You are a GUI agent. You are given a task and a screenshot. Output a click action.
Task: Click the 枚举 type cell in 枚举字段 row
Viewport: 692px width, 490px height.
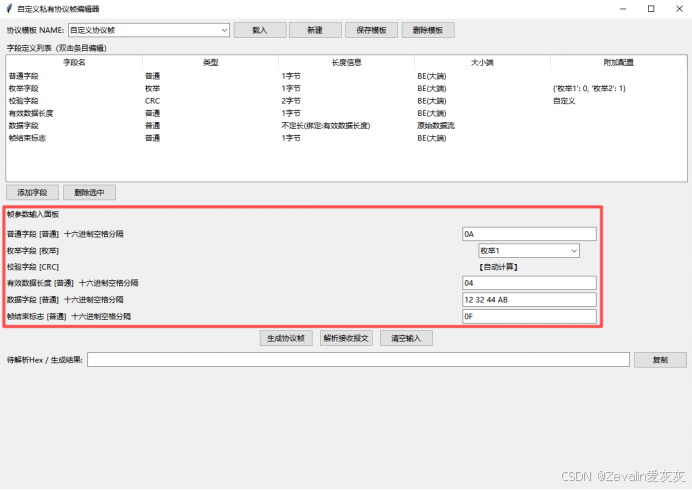pos(152,88)
